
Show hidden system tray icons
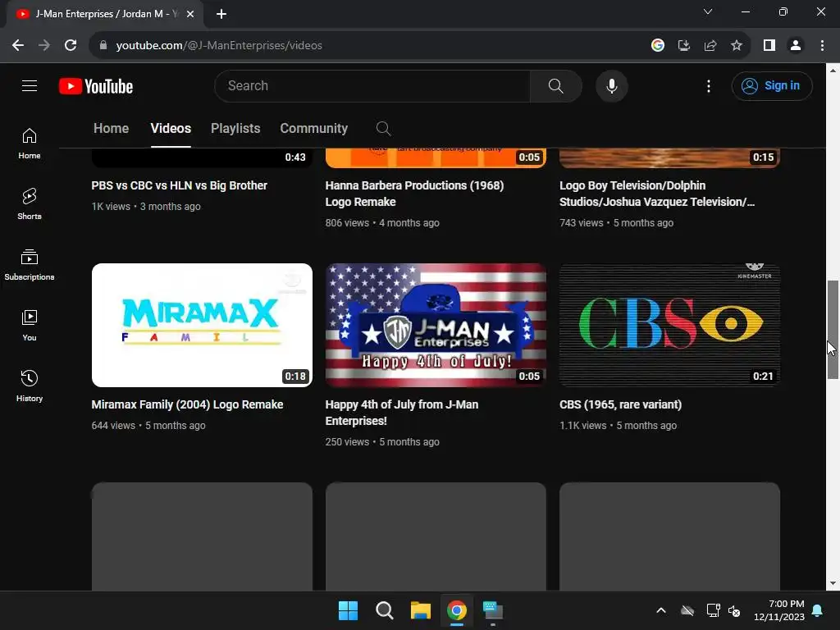coord(661,610)
